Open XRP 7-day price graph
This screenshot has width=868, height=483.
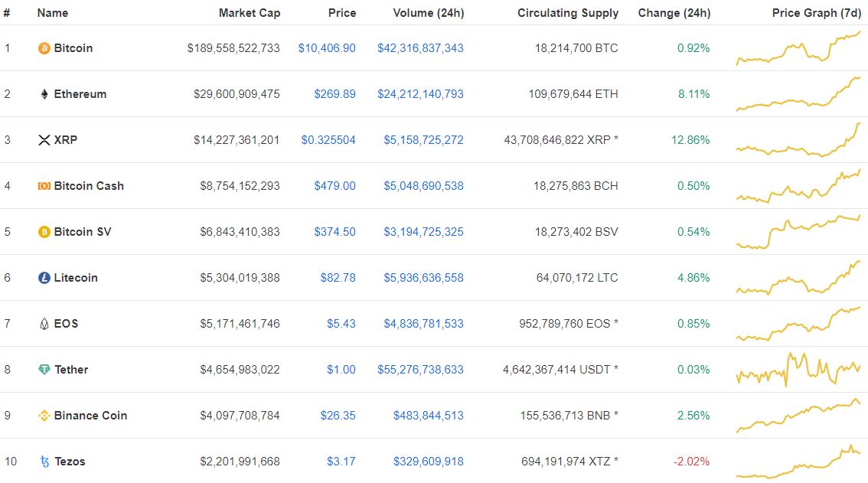(798, 140)
